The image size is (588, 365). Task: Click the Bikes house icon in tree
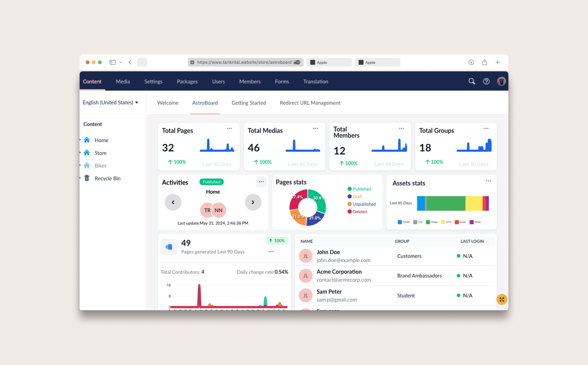tap(87, 165)
